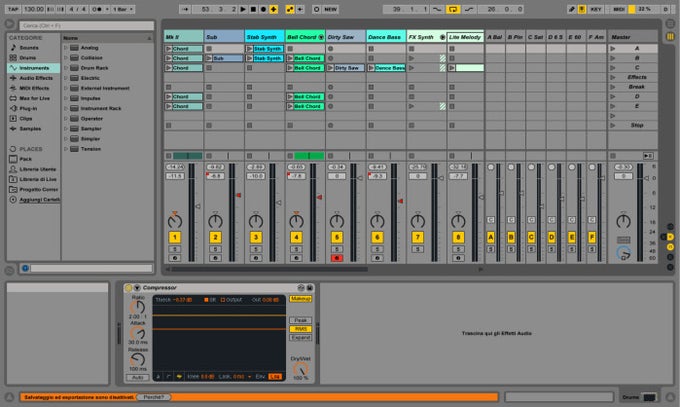This screenshot has width=680, height=407.
Task: Launch the Effects scene in Master
Action: coord(612,77)
